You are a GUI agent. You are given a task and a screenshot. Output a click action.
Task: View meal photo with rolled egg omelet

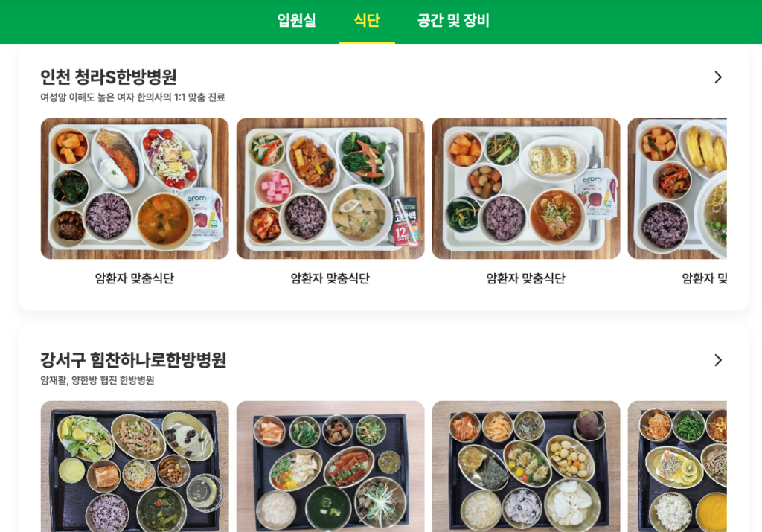tap(526, 188)
